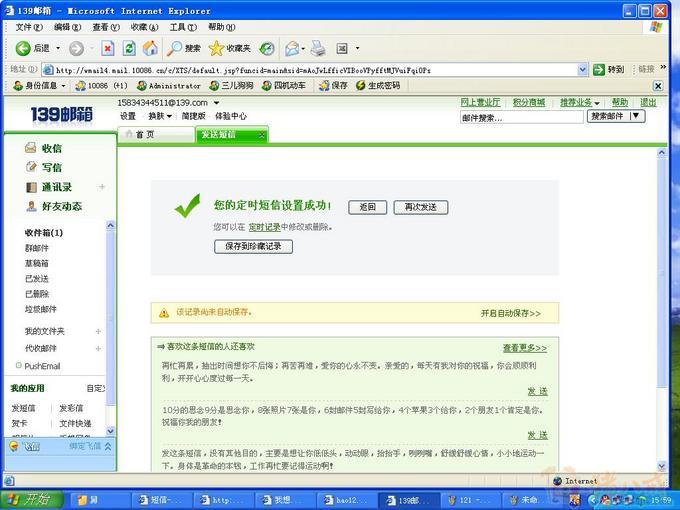The width and height of the screenshot is (680, 510).
Task: Expand Contacts with the plus sign
Action: [x=102, y=187]
